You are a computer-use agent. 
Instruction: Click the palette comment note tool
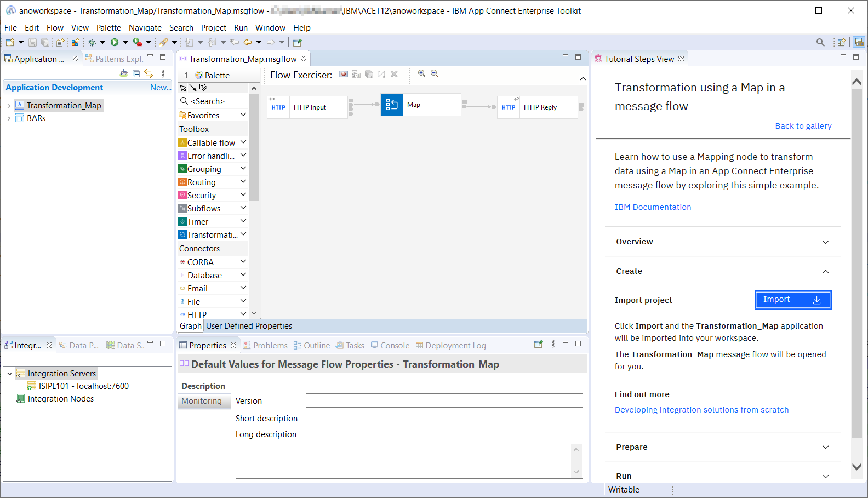click(x=203, y=88)
